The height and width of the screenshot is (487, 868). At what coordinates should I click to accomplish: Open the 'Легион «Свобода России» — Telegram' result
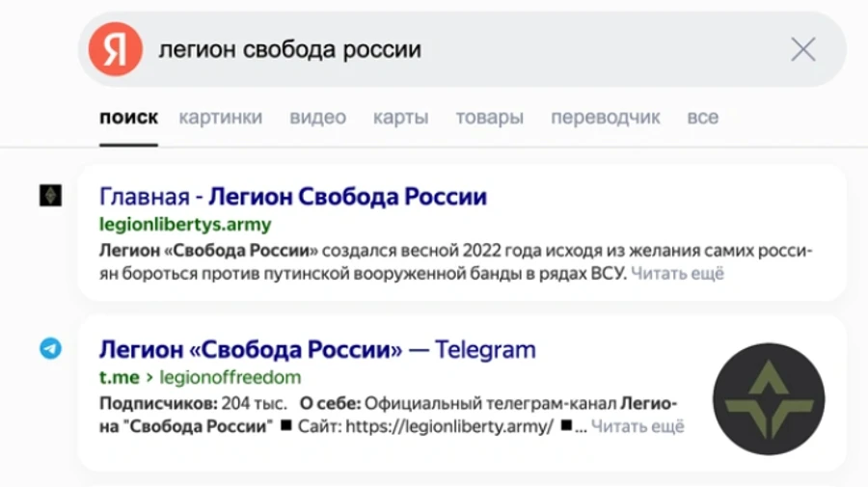click(x=317, y=350)
